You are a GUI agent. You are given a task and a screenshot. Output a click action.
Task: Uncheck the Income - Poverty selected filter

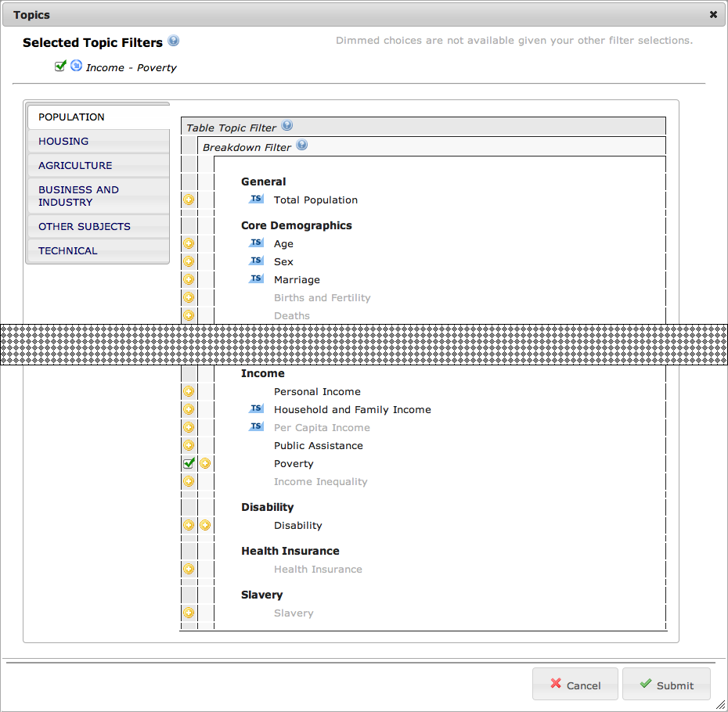(x=60, y=67)
